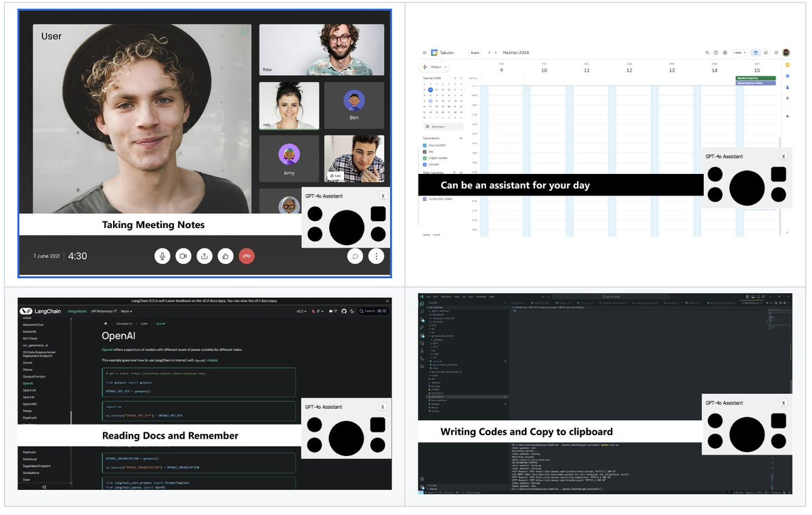Close GPT-4o Assistant in LangChain panel

coord(383,407)
